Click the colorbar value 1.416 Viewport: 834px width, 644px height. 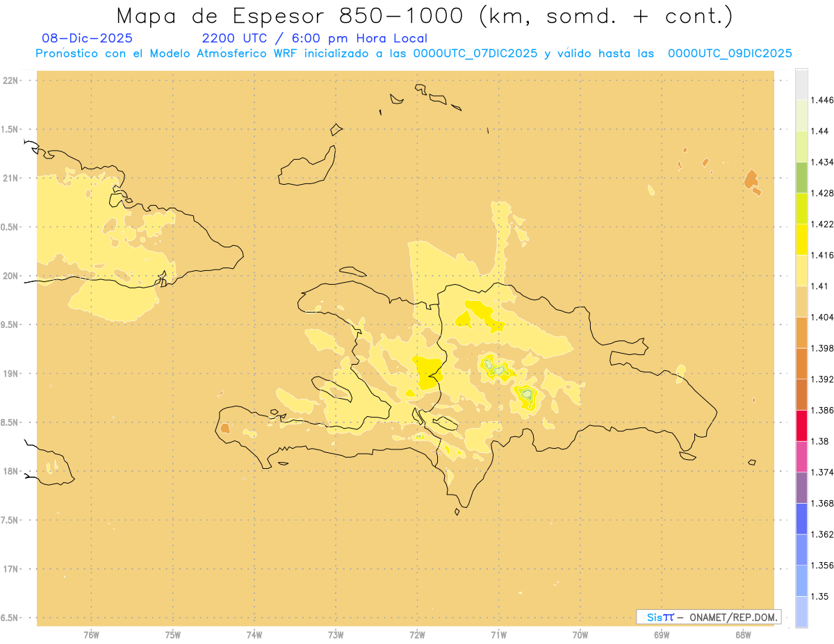(x=822, y=255)
